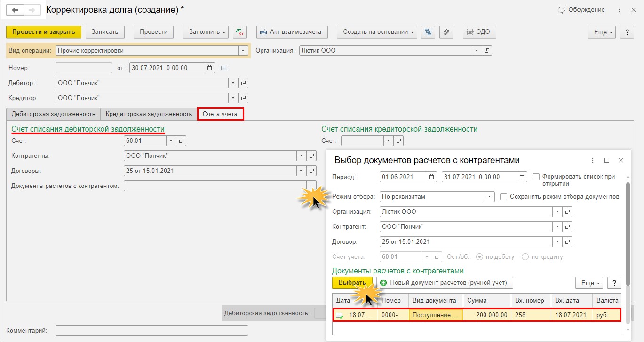The height and width of the screenshot is (342, 644).
Task: Open help via question mark in main toolbar
Action: pos(627,32)
